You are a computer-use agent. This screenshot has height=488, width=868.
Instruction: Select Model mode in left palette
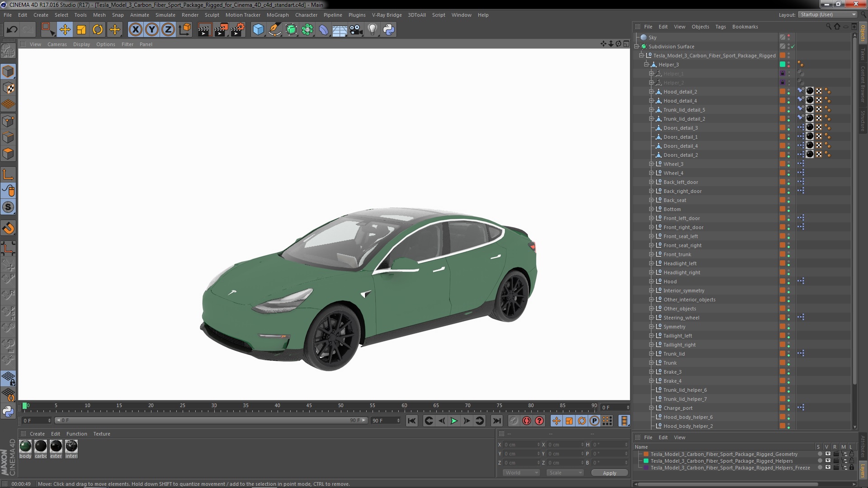(8, 71)
